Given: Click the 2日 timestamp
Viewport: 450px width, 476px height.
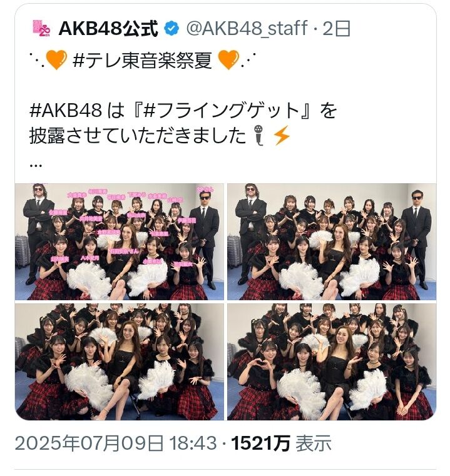Looking at the screenshot, I should click(337, 29).
